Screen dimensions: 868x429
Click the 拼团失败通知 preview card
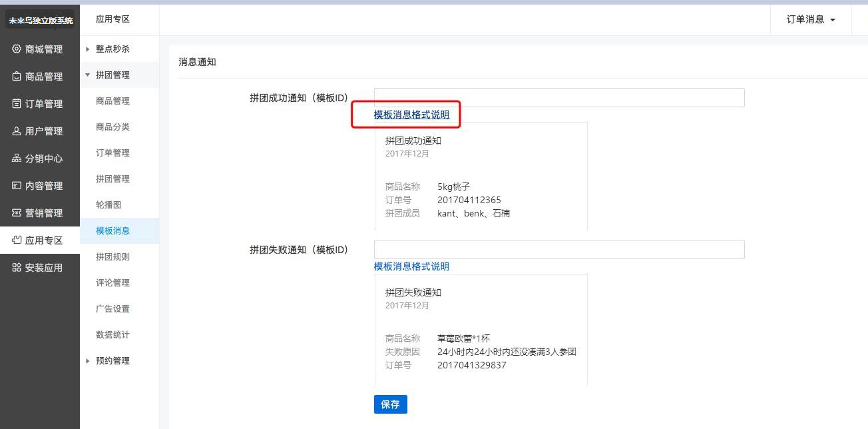[x=481, y=330]
